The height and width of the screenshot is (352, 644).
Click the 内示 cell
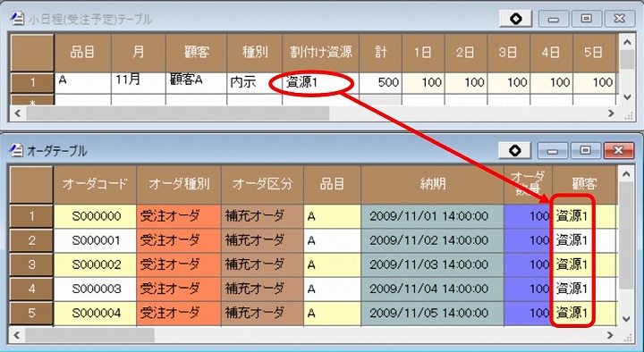coord(255,83)
